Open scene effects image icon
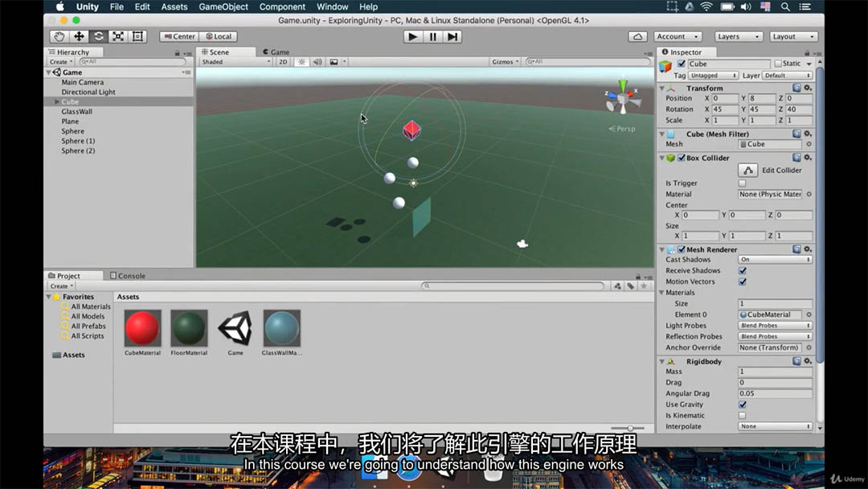The height and width of the screenshot is (489, 868). tap(334, 62)
